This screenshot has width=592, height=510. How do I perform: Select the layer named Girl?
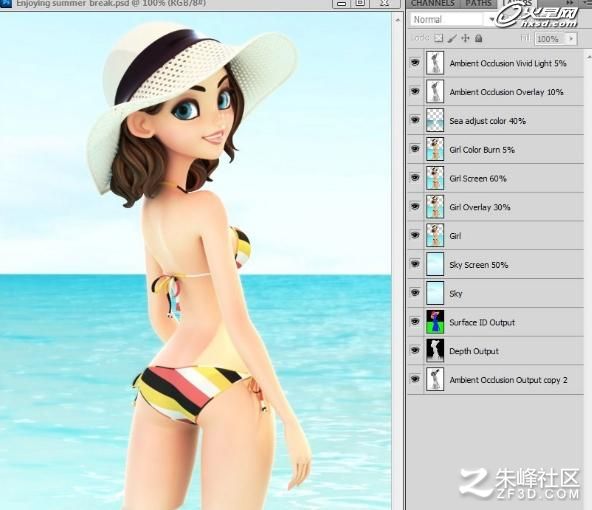pos(455,236)
